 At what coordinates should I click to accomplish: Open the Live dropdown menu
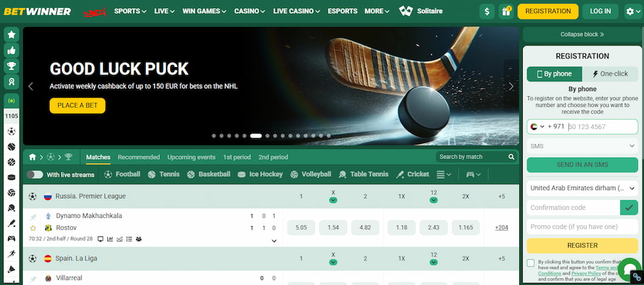(x=164, y=12)
